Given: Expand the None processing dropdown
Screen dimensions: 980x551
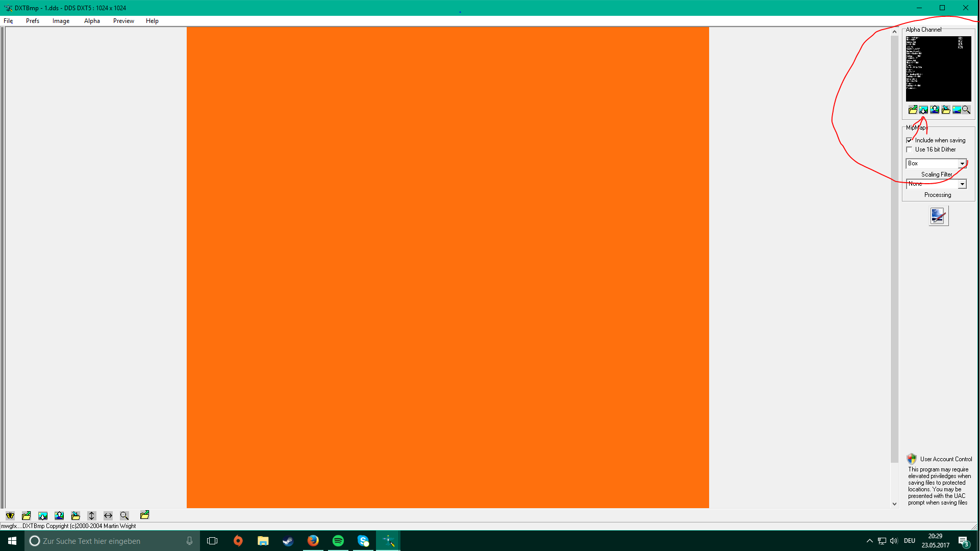Looking at the screenshot, I should click(962, 184).
